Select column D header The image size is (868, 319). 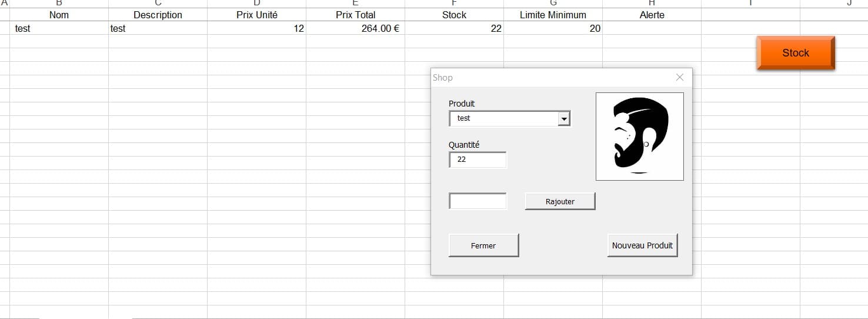click(x=256, y=4)
